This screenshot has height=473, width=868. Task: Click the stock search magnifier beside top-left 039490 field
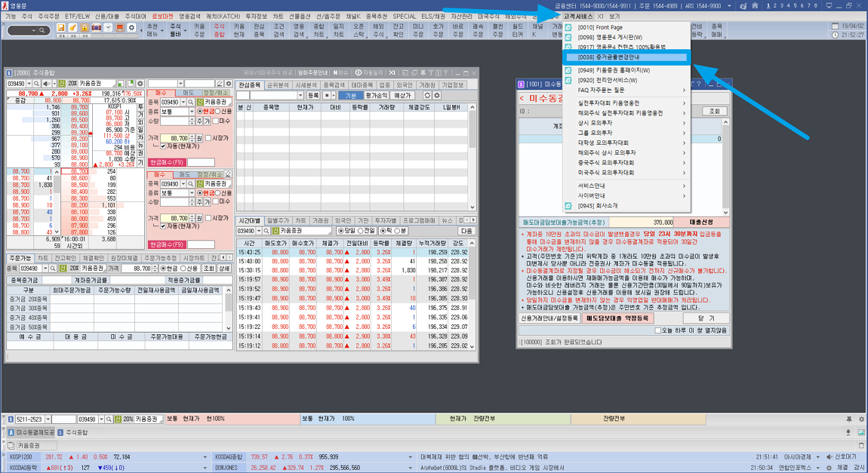coord(36,84)
